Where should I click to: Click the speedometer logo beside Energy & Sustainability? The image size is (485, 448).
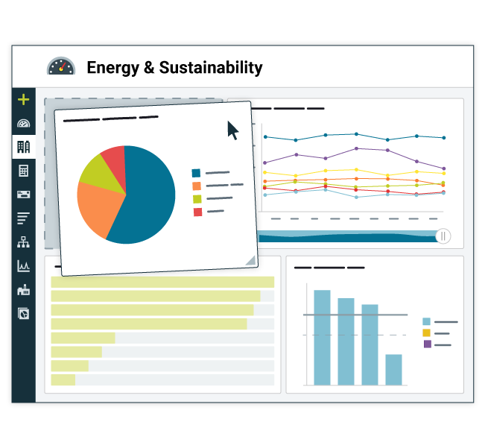click(61, 66)
